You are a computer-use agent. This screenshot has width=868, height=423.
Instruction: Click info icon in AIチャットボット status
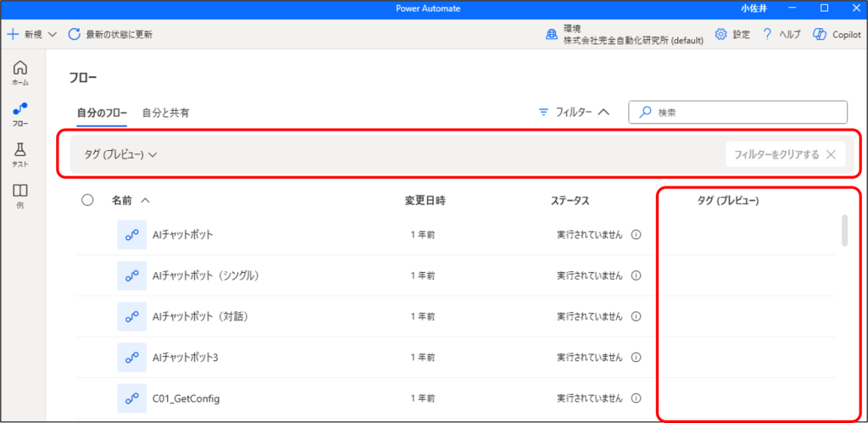pos(636,235)
